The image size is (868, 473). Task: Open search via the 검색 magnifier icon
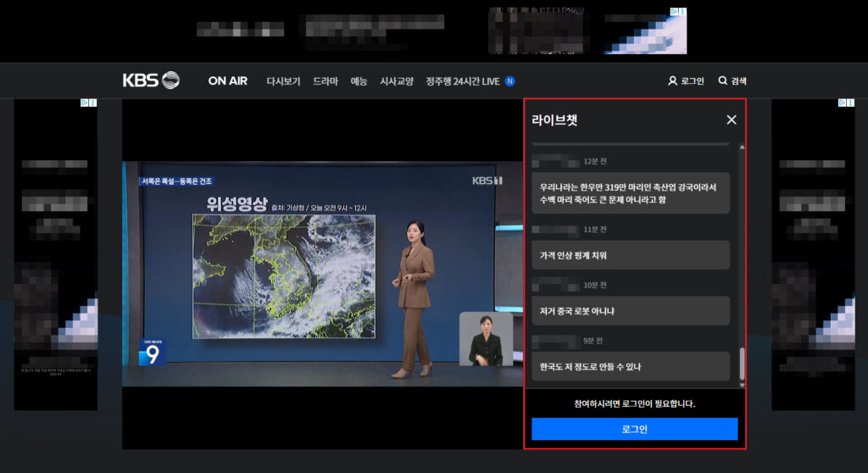tap(722, 81)
